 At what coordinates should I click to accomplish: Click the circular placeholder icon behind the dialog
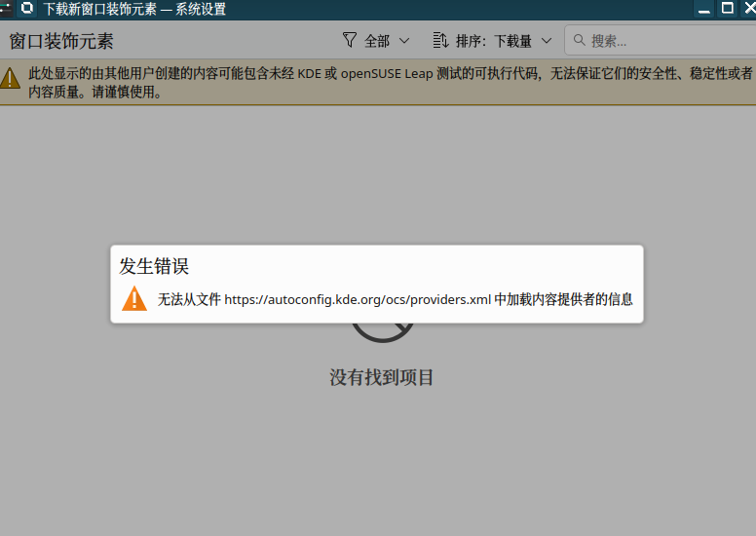pos(382,333)
